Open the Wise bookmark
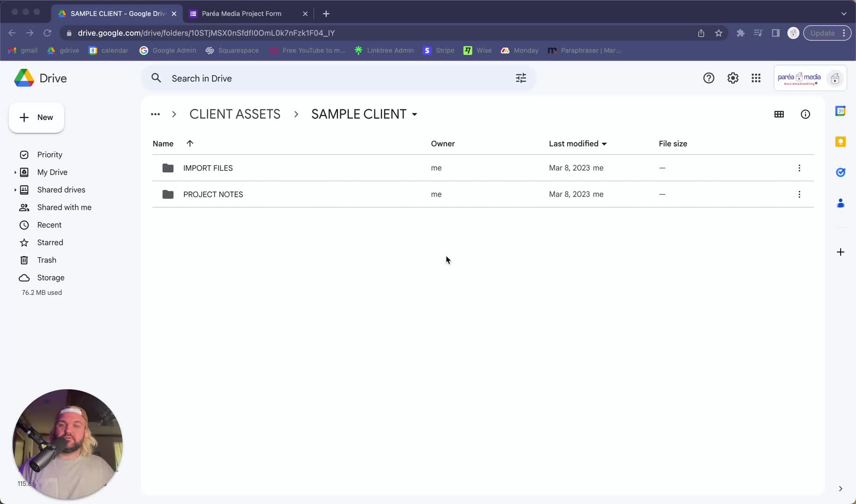856x504 pixels. tap(477, 50)
